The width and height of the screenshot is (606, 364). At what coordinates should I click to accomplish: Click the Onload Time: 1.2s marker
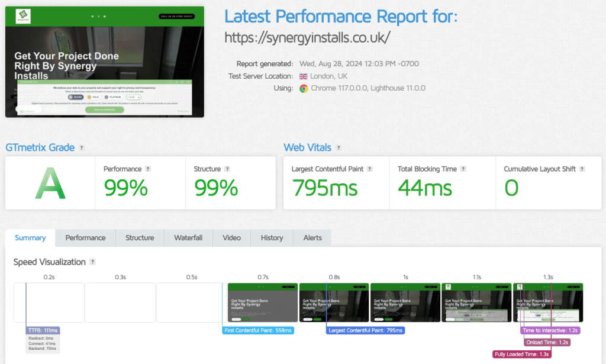[x=547, y=342]
